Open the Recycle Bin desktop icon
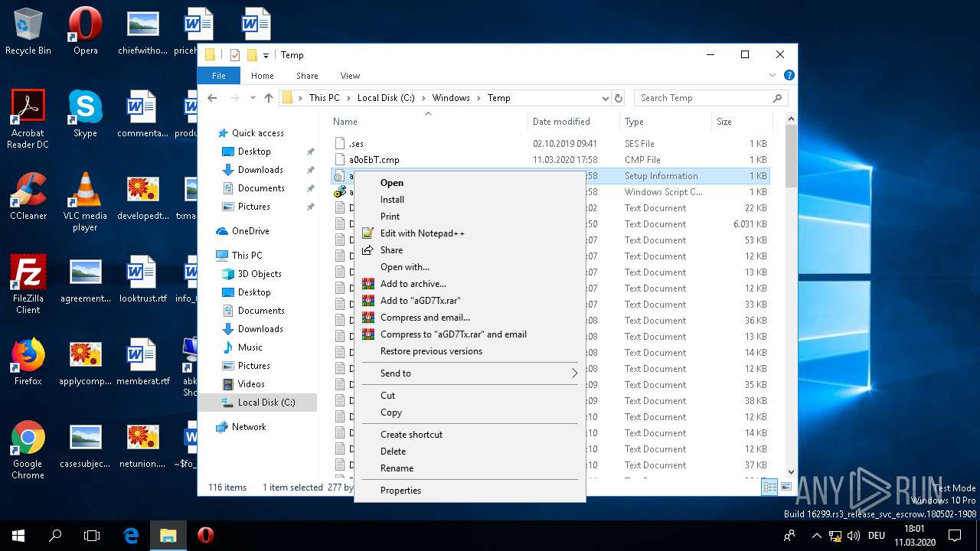 [x=28, y=32]
